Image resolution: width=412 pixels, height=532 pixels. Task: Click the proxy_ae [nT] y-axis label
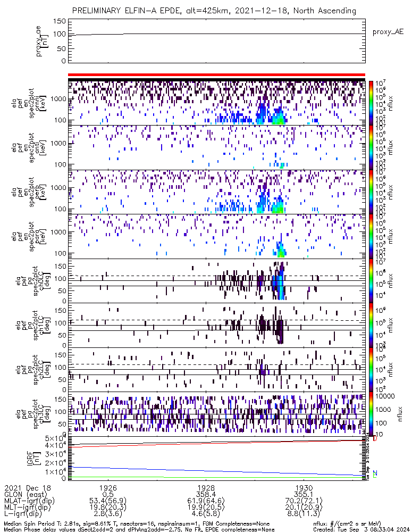42,41
